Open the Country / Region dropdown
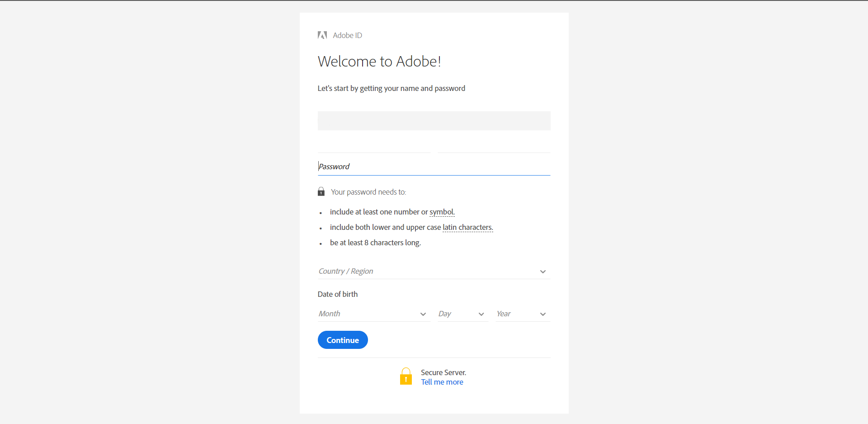This screenshot has width=868, height=424. tap(434, 271)
